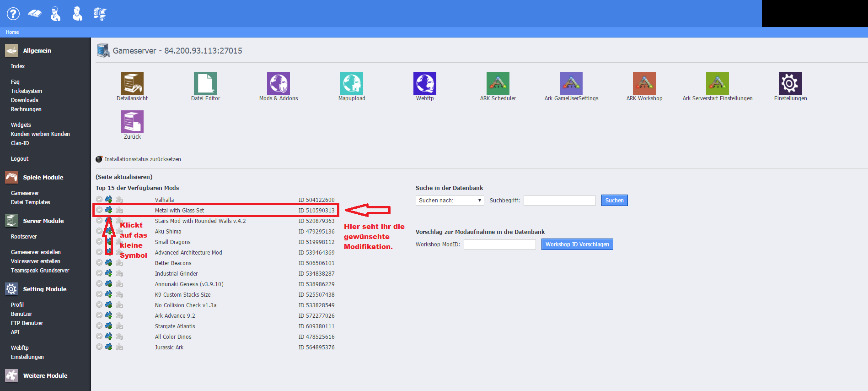
Task: Click the Mapupload icon
Action: coord(351,83)
